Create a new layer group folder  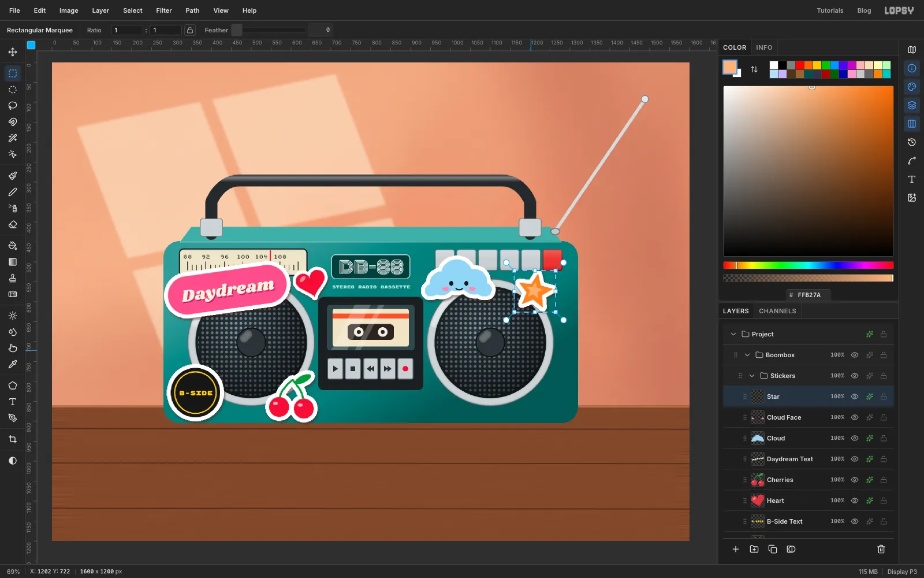[x=754, y=549]
